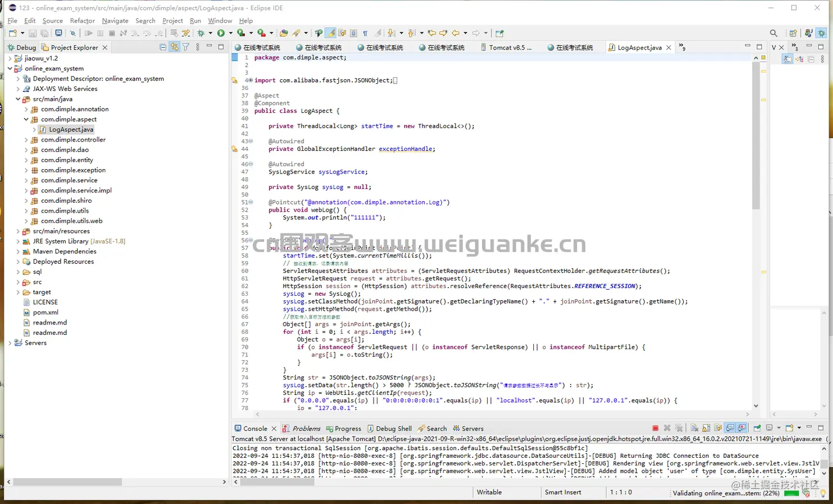Toggle Pin Console button

click(757, 428)
